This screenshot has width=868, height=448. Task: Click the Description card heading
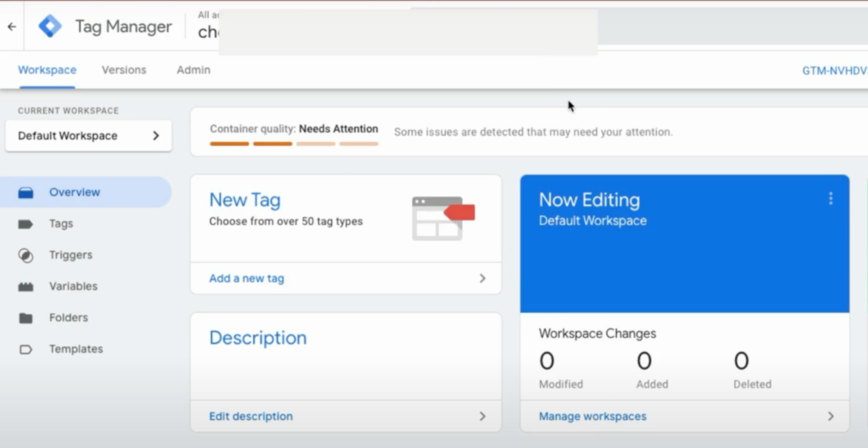pos(258,337)
